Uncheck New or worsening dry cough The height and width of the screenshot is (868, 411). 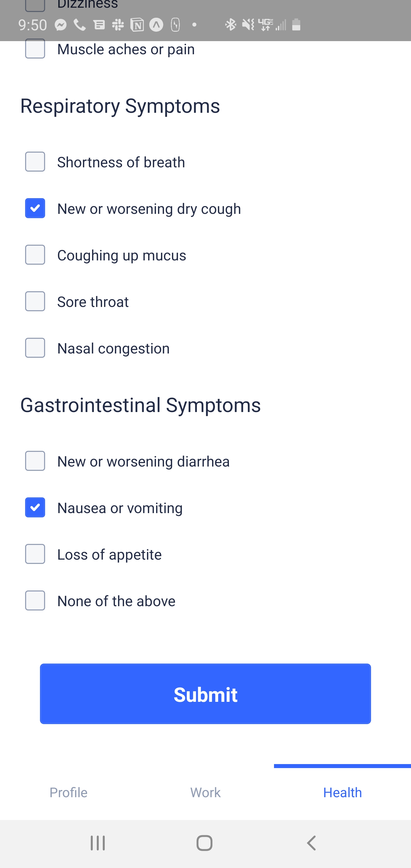[x=35, y=208]
